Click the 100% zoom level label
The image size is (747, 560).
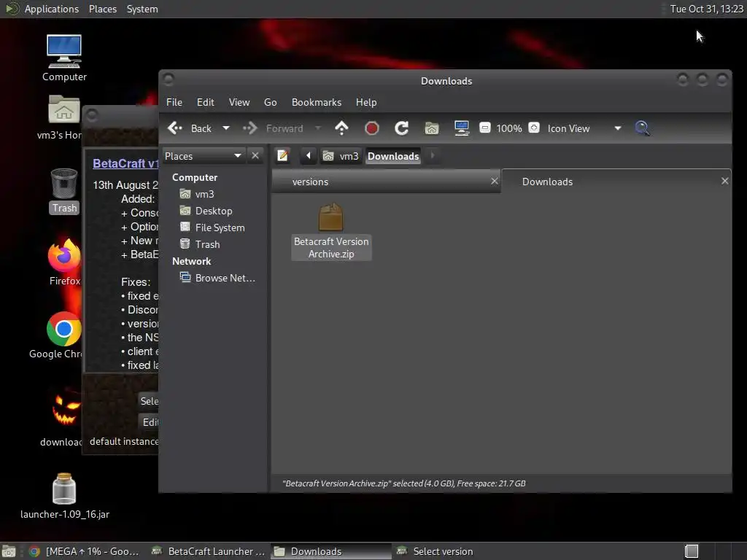coord(508,128)
